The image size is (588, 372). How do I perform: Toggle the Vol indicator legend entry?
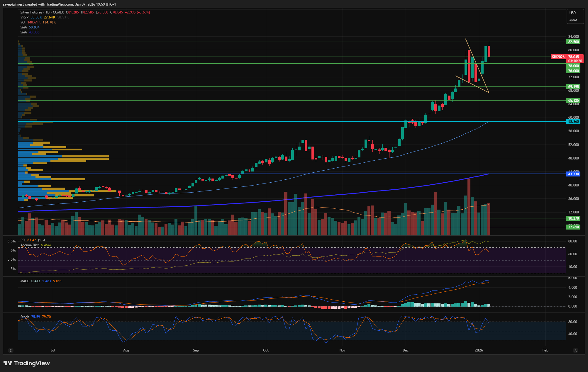[x=23, y=22]
